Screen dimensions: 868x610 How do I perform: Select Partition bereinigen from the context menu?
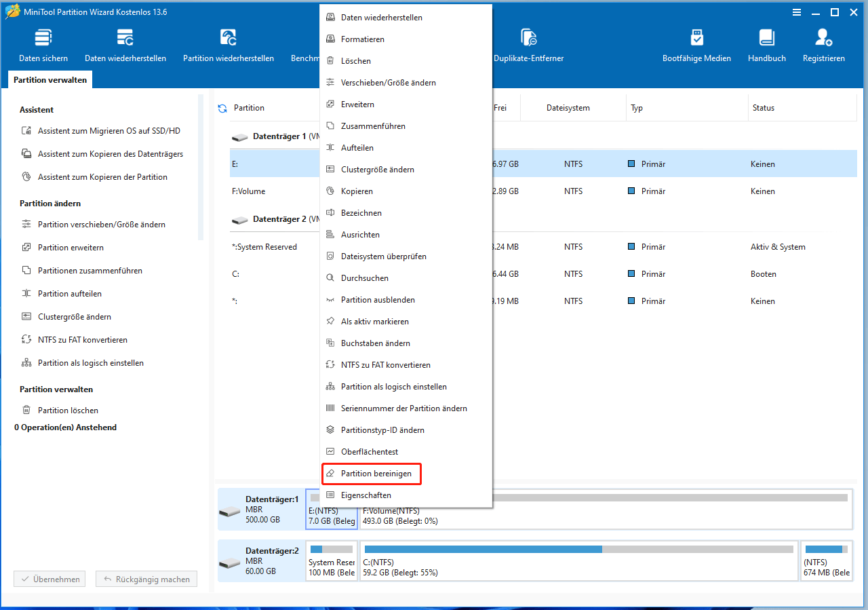[371, 473]
